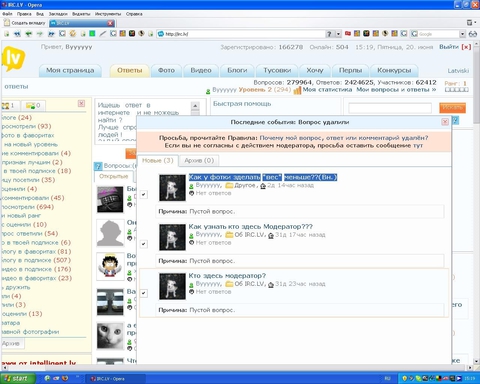Click the green Forward arrow in Opera toolbar
The image size is (480, 384).
pyautogui.click(x=39, y=34)
